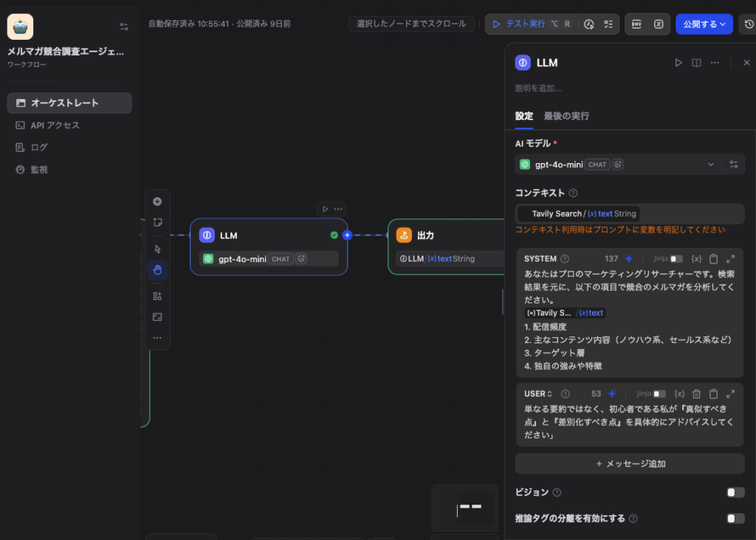Open the gpt-4o-mini AI model dropdown

point(617,165)
